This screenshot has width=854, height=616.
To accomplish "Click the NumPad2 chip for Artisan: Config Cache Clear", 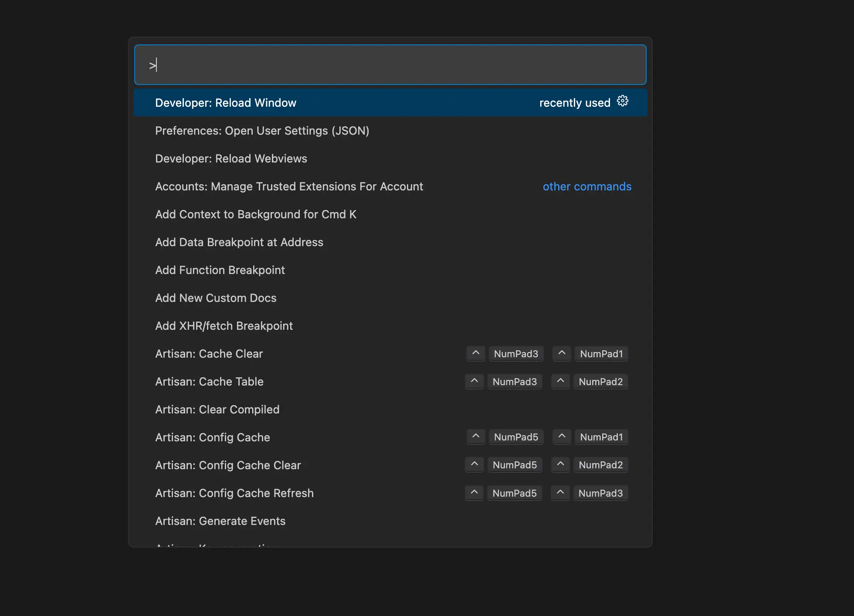I will click(x=601, y=465).
